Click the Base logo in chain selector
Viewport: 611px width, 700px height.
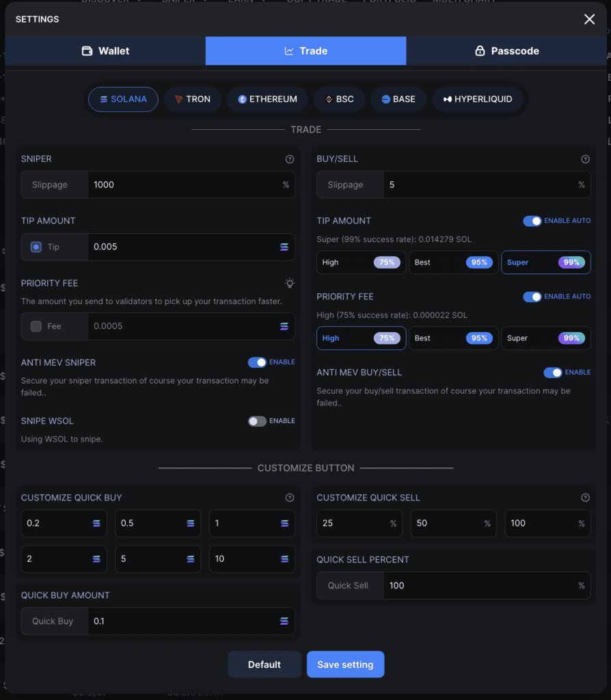[x=385, y=99]
